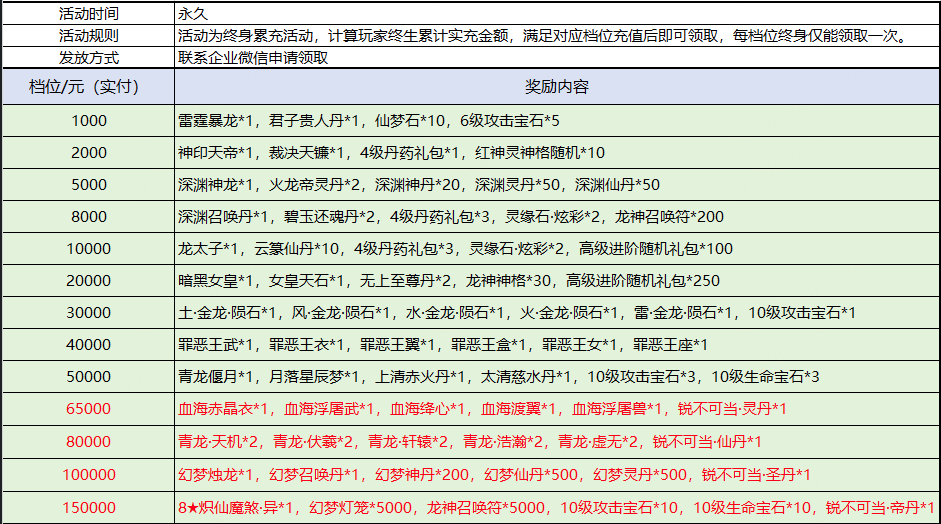Select the 20000 tier cell
The image size is (941, 524).
(89, 280)
